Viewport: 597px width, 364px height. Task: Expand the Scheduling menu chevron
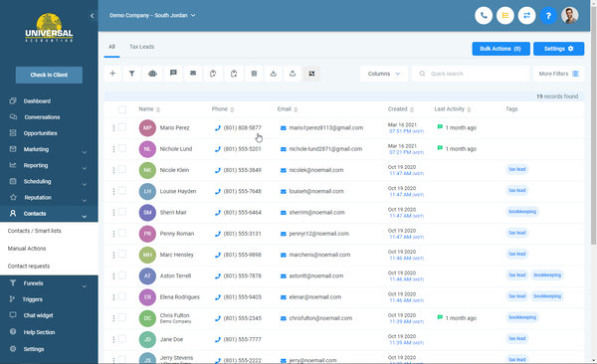coord(85,184)
